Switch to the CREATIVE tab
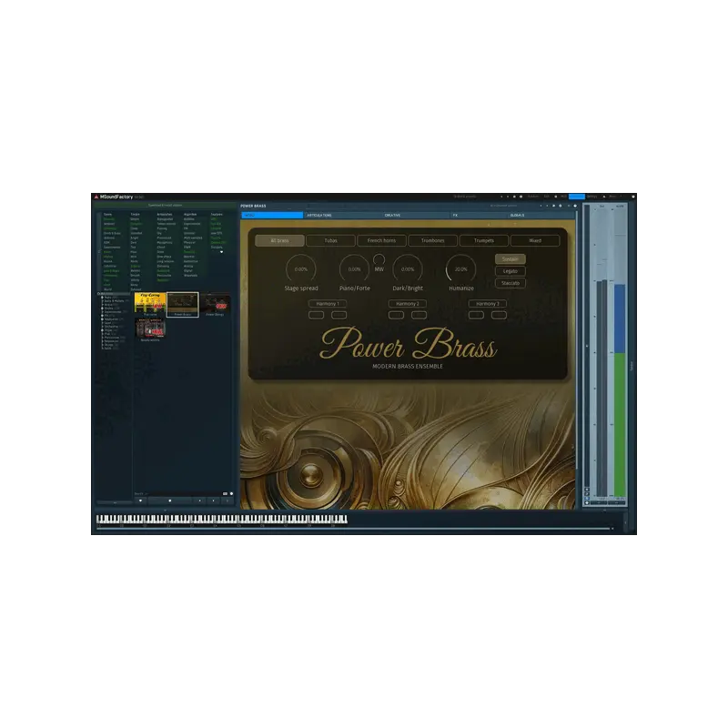Viewport: 728px width, 728px height. coord(392,216)
